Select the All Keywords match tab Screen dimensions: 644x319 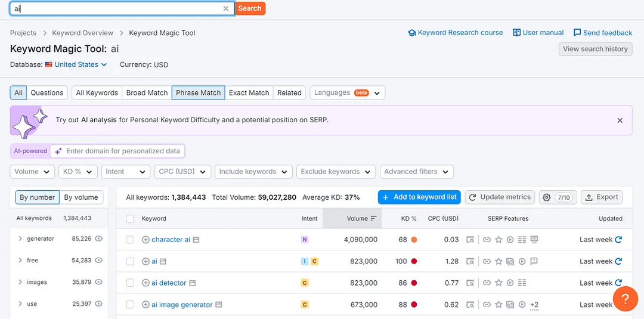[x=97, y=93]
